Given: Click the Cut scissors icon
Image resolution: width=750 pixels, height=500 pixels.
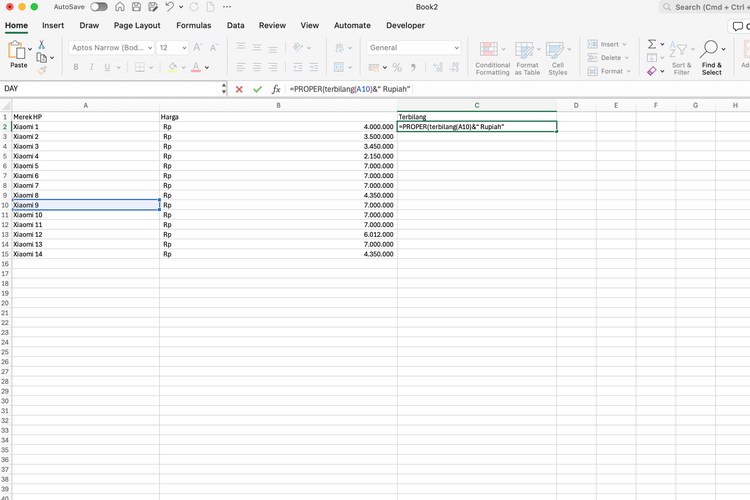Looking at the screenshot, I should click(x=42, y=45).
